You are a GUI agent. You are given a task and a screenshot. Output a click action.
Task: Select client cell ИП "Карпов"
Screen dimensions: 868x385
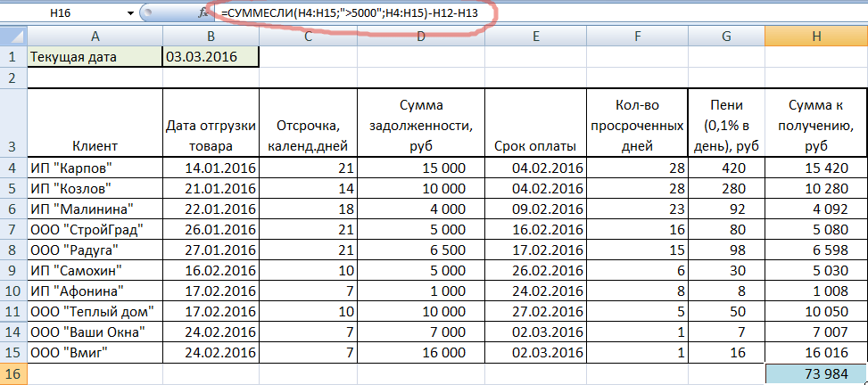point(95,168)
